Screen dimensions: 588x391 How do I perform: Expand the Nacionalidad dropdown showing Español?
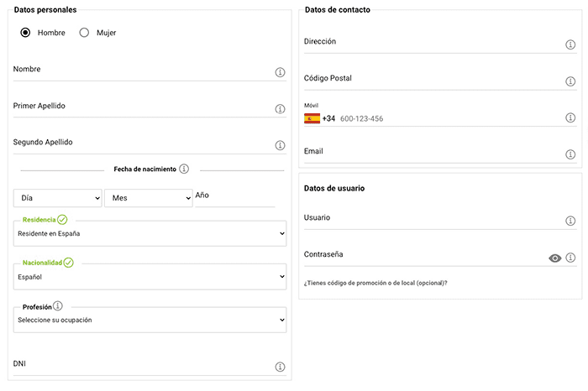[x=151, y=276]
